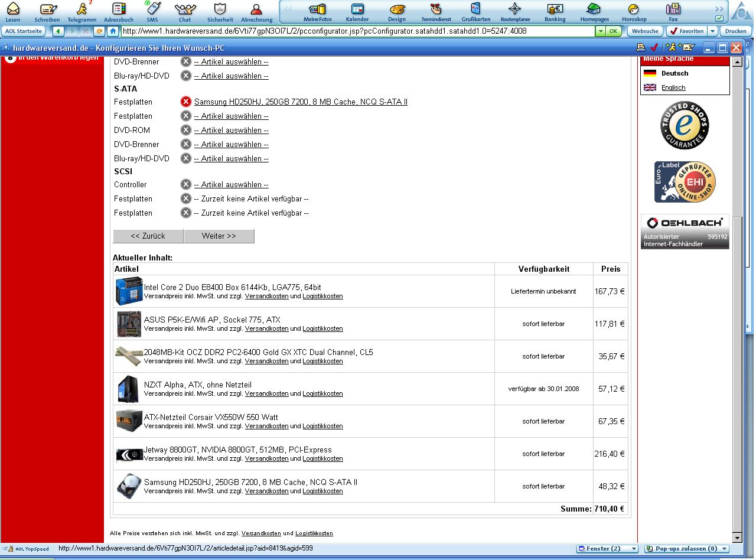The width and height of the screenshot is (756, 560).
Task: Click the Websuche button
Action: point(644,31)
